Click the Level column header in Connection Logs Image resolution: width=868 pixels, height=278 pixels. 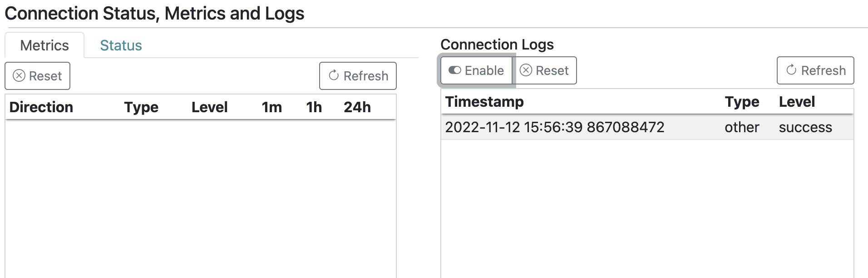pos(796,101)
